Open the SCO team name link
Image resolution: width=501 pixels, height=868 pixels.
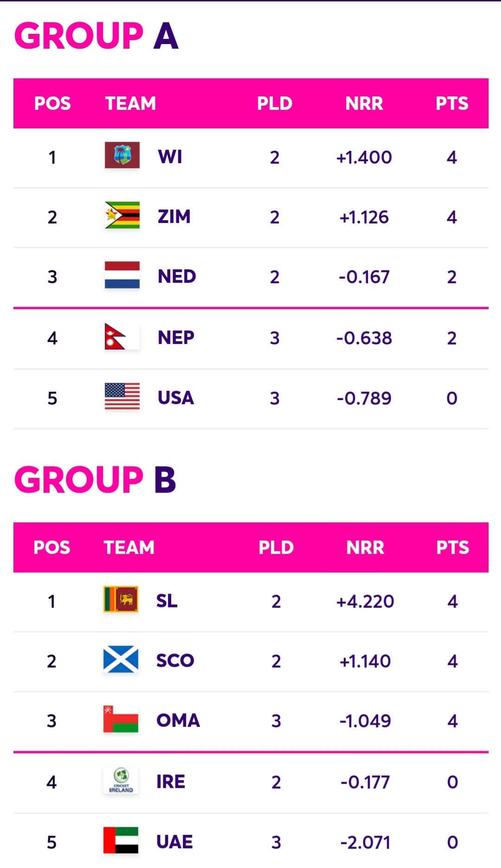[x=175, y=660]
